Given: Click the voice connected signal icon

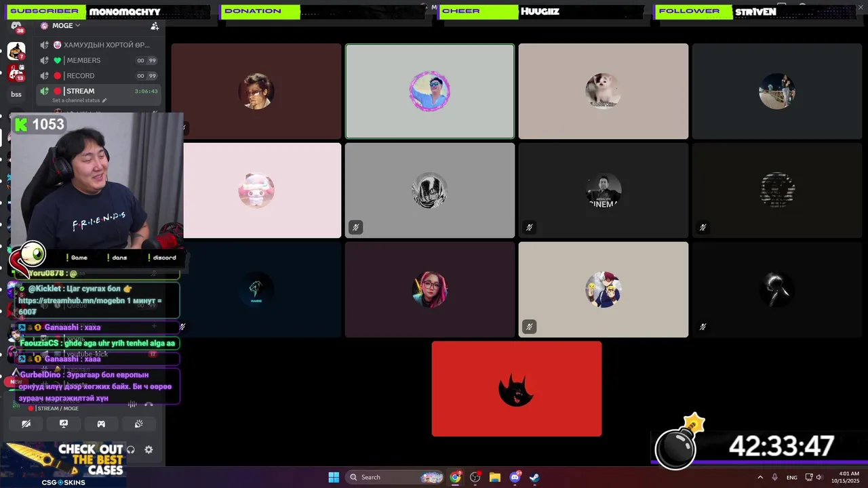Looking at the screenshot, I should click(x=15, y=405).
